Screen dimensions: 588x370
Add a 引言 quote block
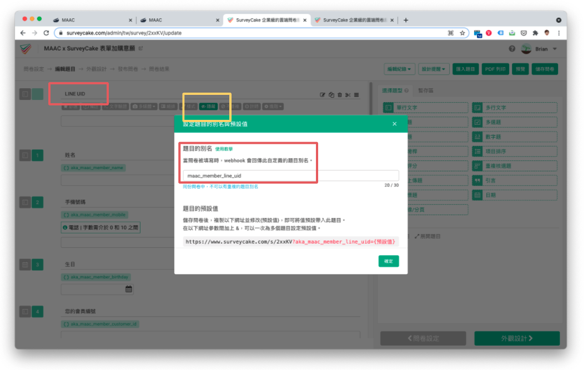coord(515,181)
